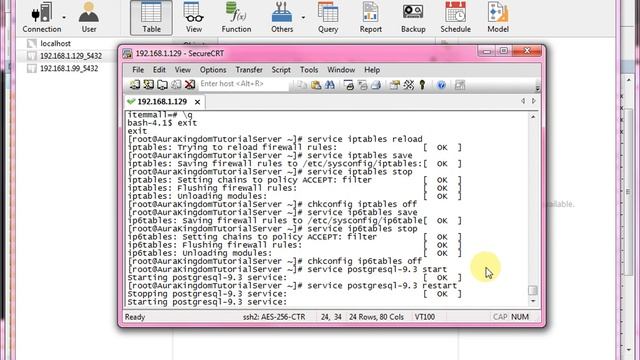Click the NUM status indicator
The height and width of the screenshot is (360, 640).
click(520, 317)
